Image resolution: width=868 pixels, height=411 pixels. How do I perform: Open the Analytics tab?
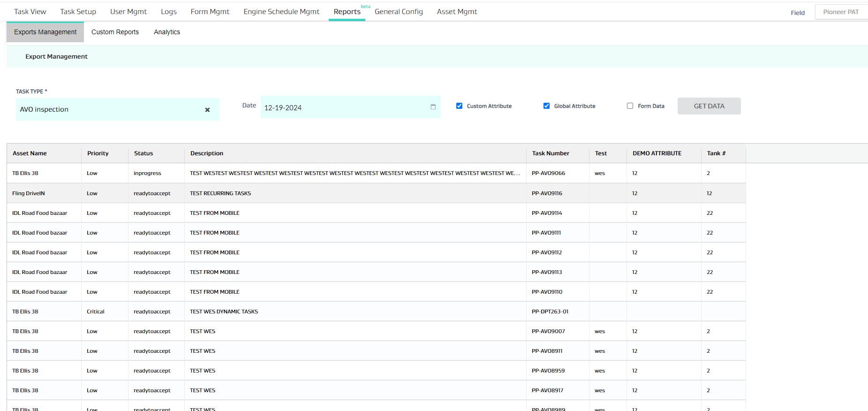coord(167,32)
